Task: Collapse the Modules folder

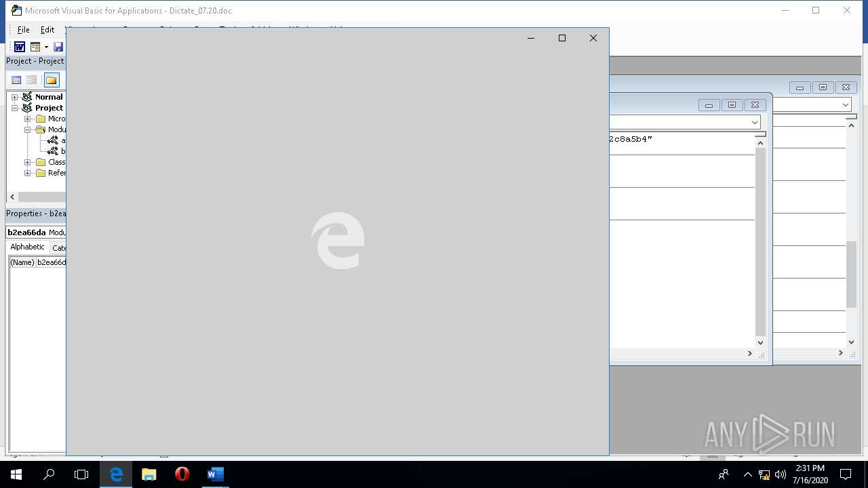Action: (x=28, y=129)
